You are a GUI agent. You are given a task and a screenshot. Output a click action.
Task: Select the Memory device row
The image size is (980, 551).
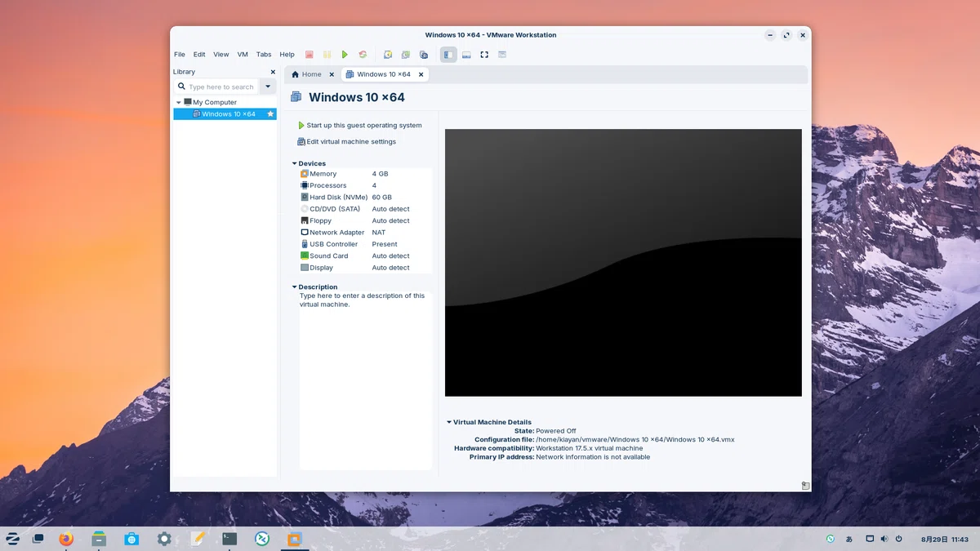point(365,174)
